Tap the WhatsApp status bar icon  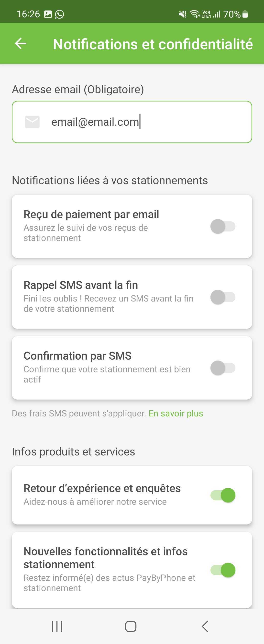tap(59, 14)
